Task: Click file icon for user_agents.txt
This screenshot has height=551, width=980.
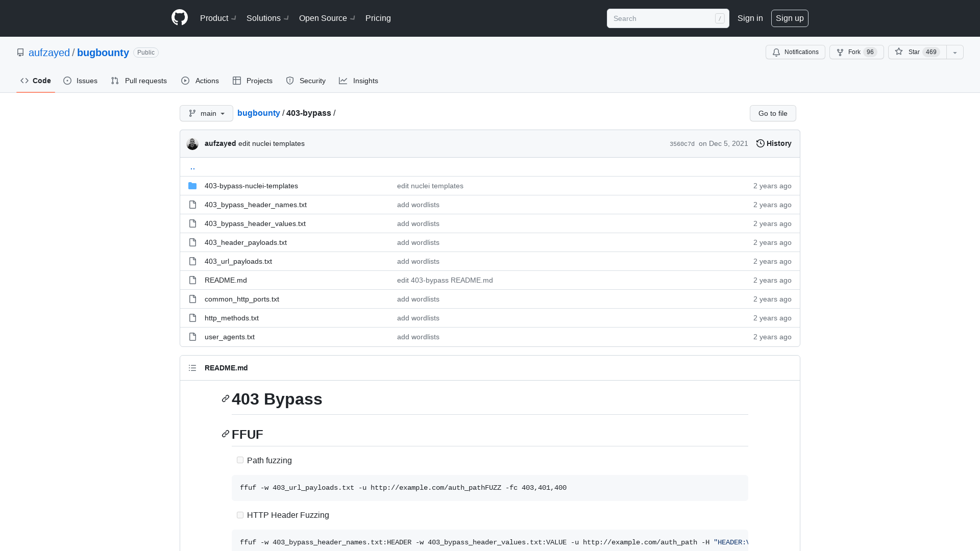Action: tap(192, 337)
